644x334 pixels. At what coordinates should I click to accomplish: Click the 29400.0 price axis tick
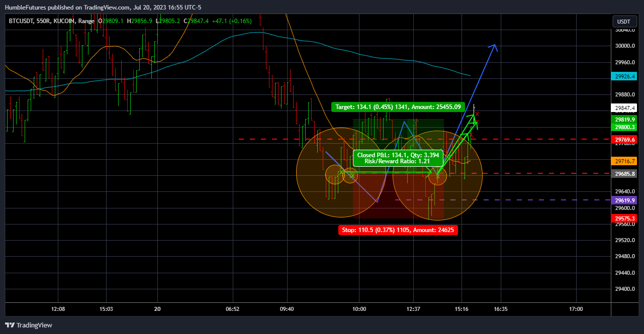coord(625,289)
